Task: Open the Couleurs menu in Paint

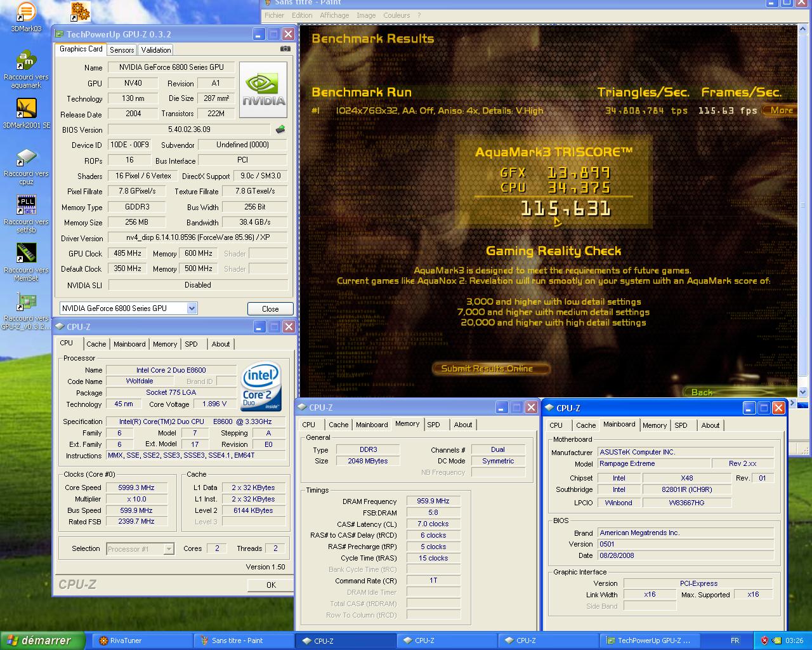Action: tap(396, 15)
